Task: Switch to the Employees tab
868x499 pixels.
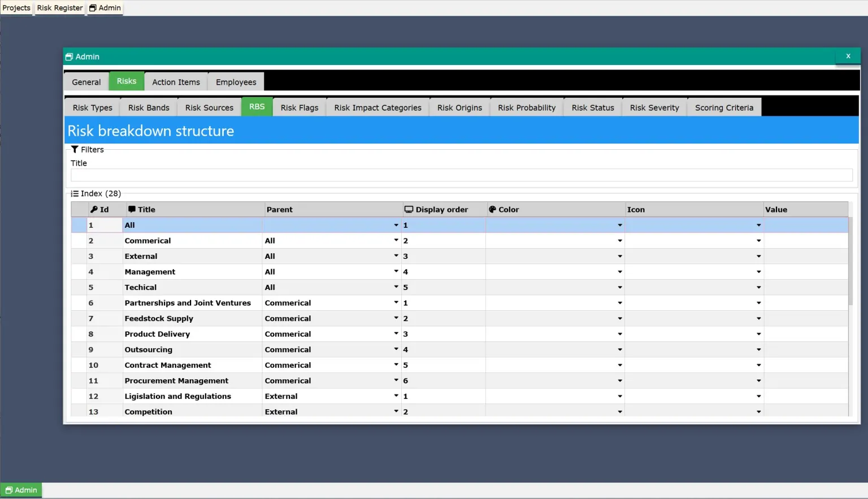Action: click(x=236, y=83)
